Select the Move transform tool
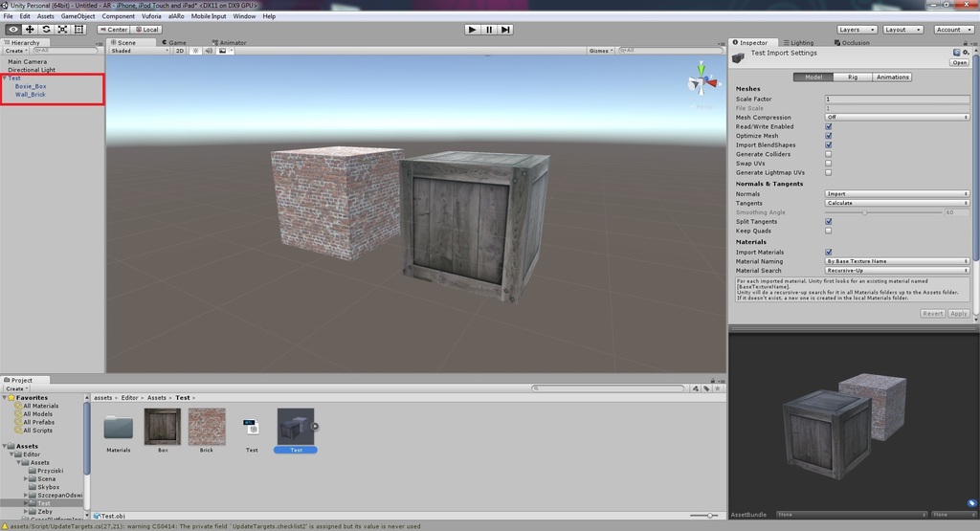This screenshot has height=531, width=980. [x=30, y=30]
